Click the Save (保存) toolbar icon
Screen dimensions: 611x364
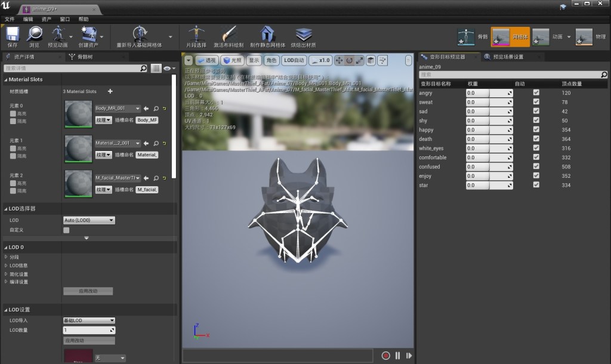13,33
